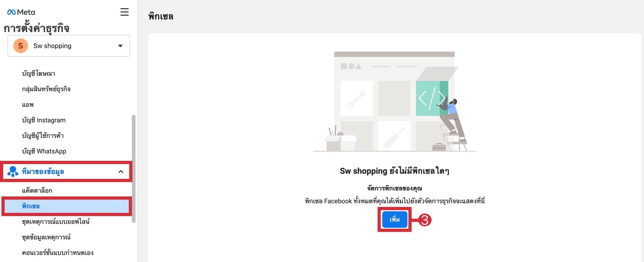Click the Meta logo

[21, 12]
